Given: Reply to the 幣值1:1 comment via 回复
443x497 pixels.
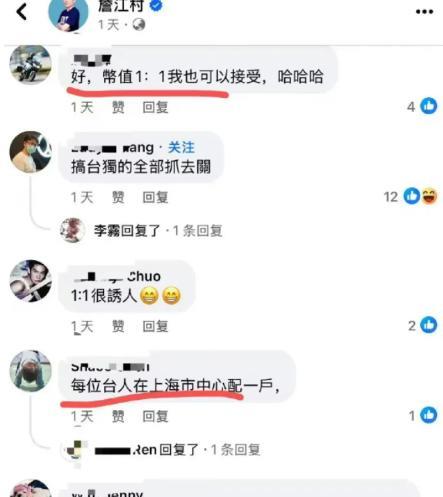Looking at the screenshot, I should tap(155, 107).
